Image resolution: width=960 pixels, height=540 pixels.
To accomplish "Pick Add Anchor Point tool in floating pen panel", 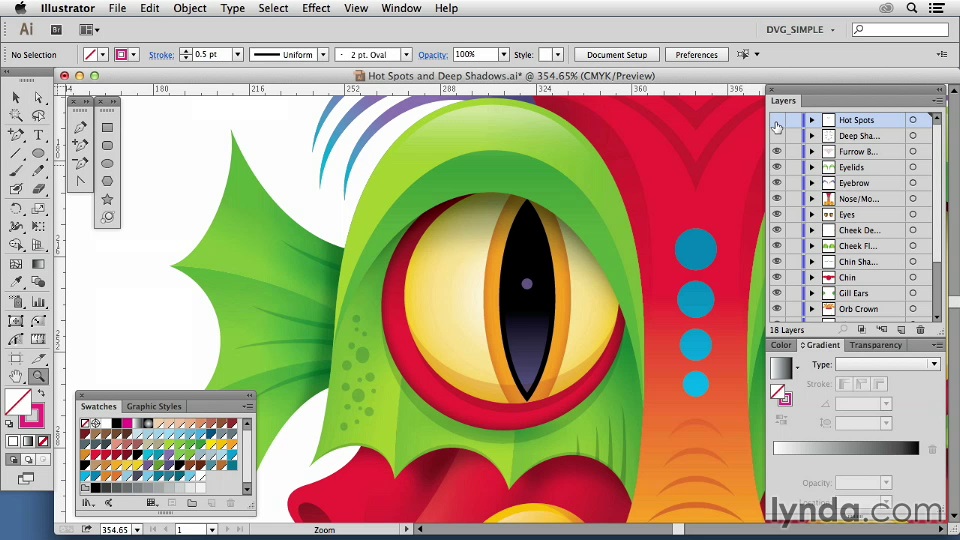I will tap(80, 145).
